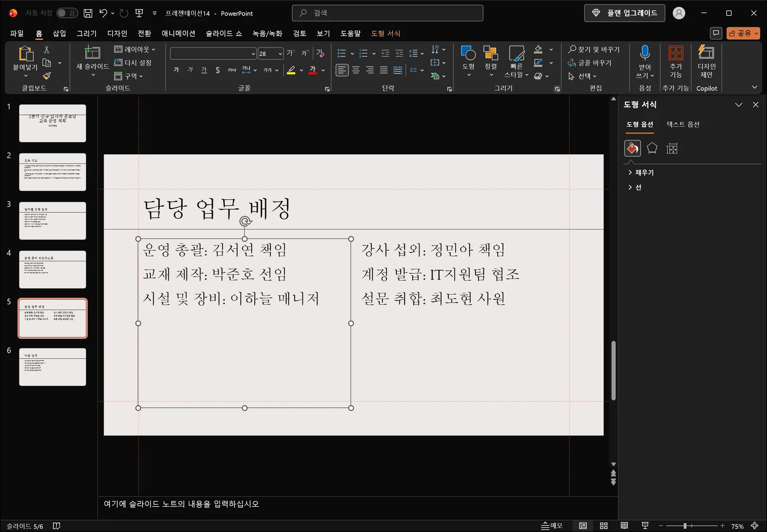Viewport: 767px width, 532px height.
Task: Open the Shape Format tab
Action: [386, 33]
